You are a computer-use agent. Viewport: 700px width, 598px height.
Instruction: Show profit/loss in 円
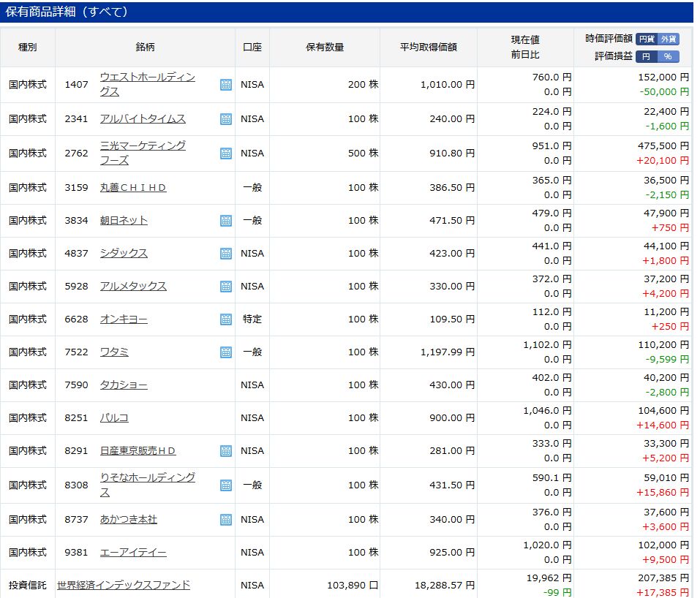(647, 56)
